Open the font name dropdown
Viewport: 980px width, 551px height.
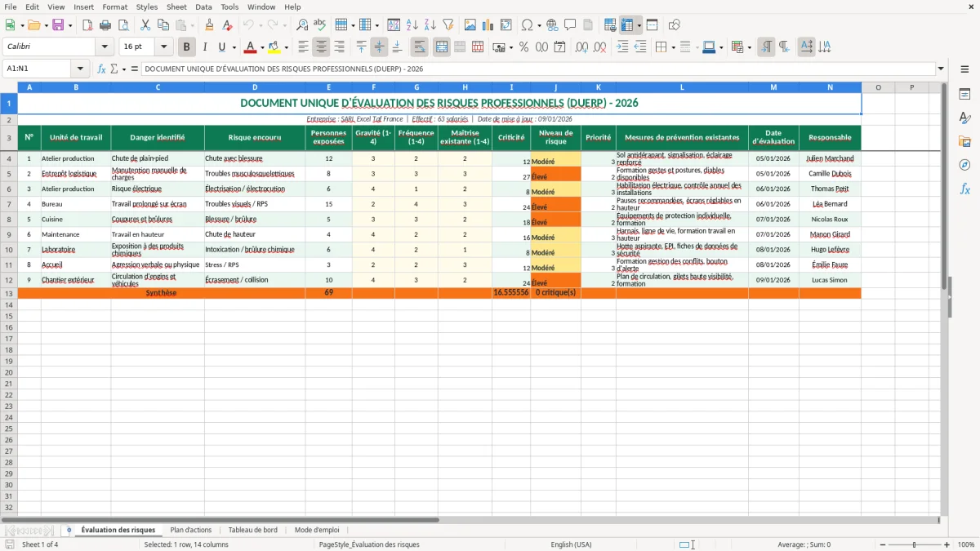105,47
